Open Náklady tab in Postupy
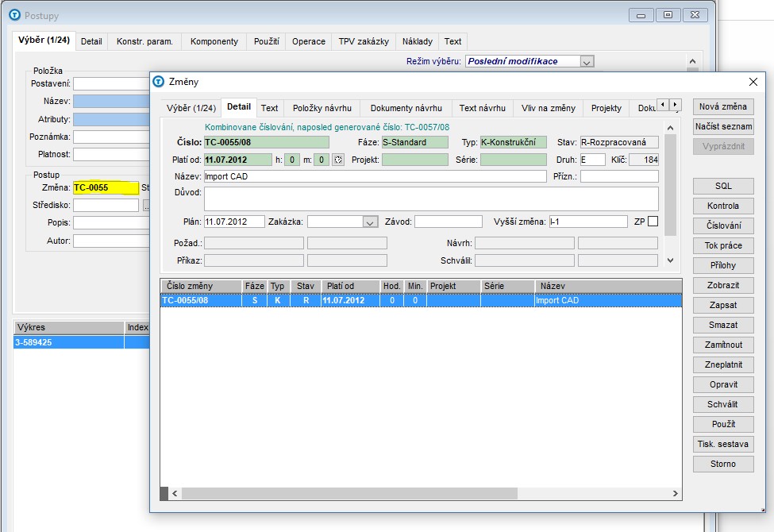The height and width of the screenshot is (532, 774). [417, 41]
